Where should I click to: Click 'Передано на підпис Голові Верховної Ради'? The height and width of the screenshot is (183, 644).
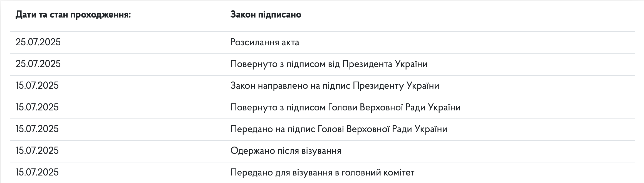(x=338, y=129)
